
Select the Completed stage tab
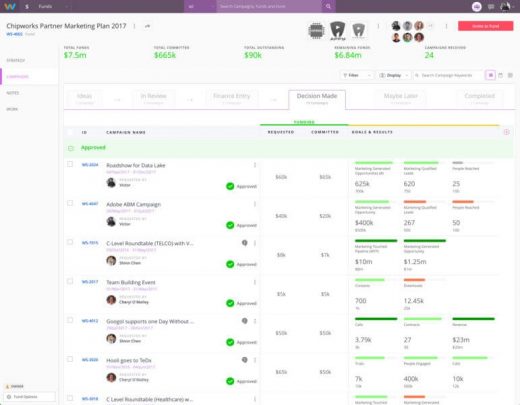480,99
